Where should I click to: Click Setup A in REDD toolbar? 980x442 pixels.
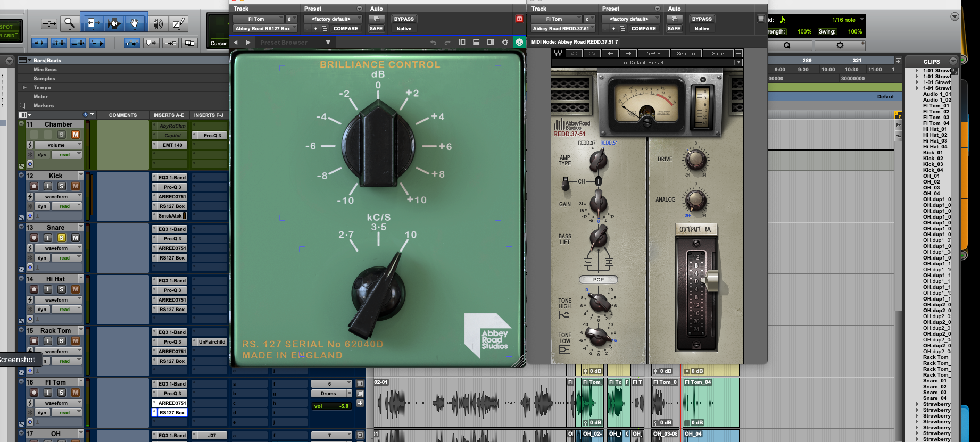(x=686, y=54)
